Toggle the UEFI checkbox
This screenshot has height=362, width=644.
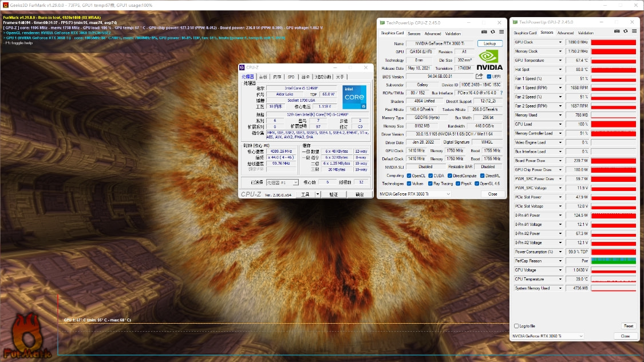[489, 77]
